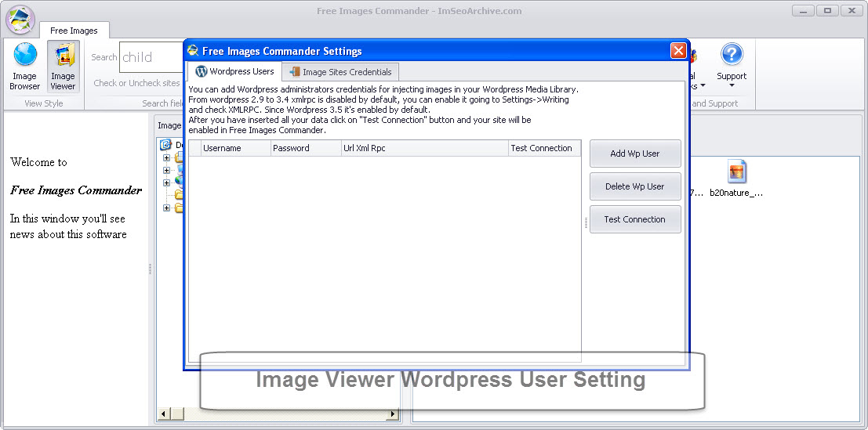Switch to Image Viewer view style
Viewport: 868px width, 430px height.
tap(63, 66)
